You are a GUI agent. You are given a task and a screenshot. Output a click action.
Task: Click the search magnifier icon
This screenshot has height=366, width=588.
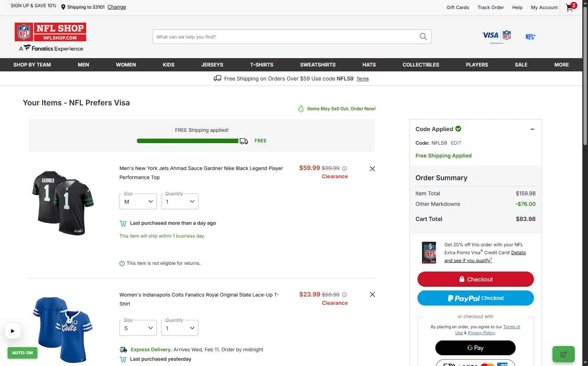coord(423,37)
